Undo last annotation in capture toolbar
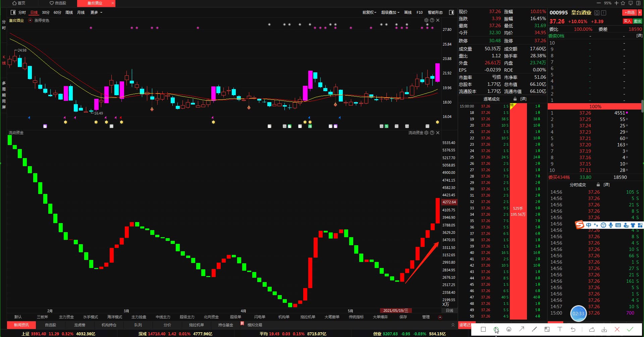Screen dimensions: 644x337 pyautogui.click(x=573, y=329)
